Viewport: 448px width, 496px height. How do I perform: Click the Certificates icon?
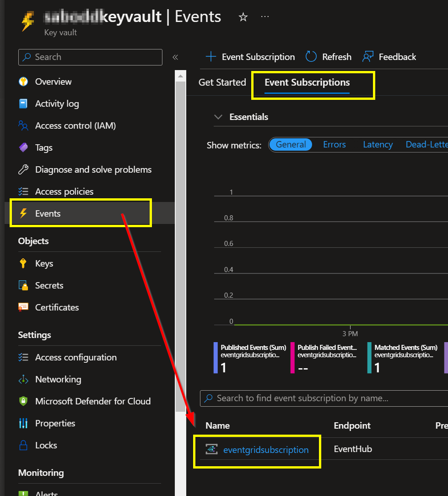coord(24,307)
